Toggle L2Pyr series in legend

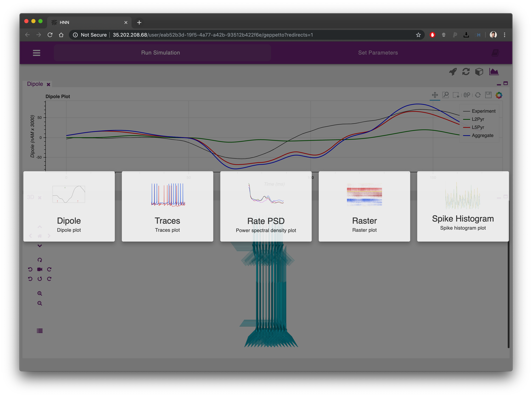tap(478, 119)
